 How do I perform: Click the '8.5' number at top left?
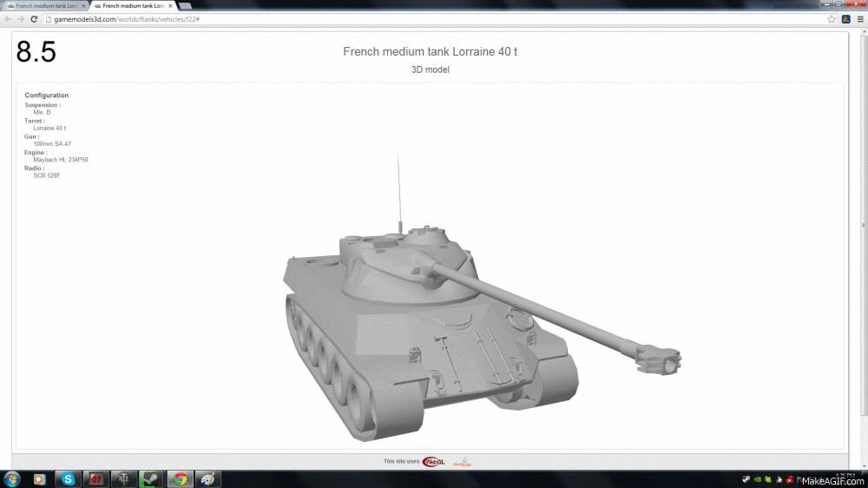[36, 52]
